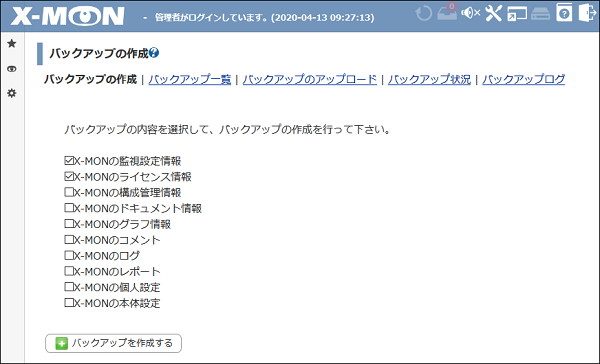The height and width of the screenshot is (364, 600).
Task: Open monitoring eye icon in sidebar
Action: coord(12,69)
